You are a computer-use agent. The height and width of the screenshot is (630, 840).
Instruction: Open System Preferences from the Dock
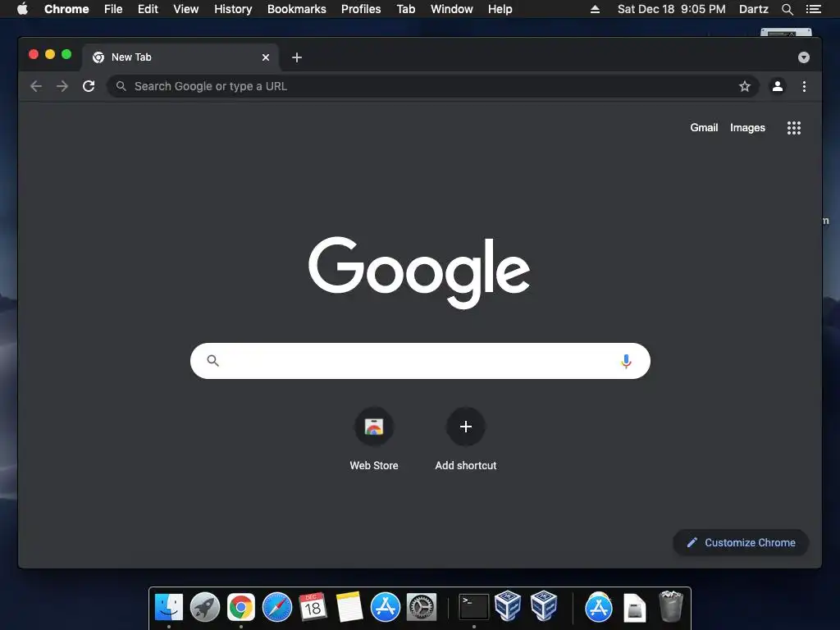pyautogui.click(x=422, y=607)
